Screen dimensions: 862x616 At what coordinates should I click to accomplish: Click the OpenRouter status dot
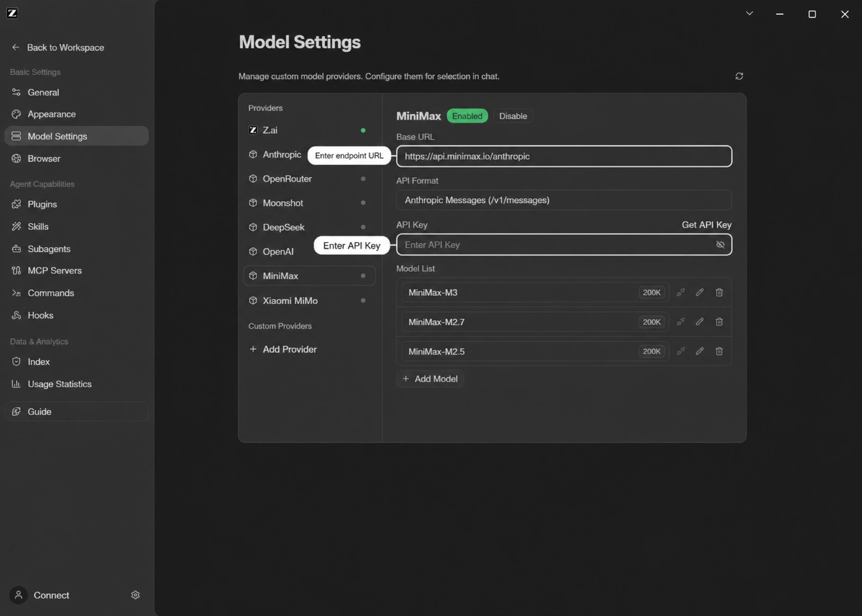tap(363, 179)
